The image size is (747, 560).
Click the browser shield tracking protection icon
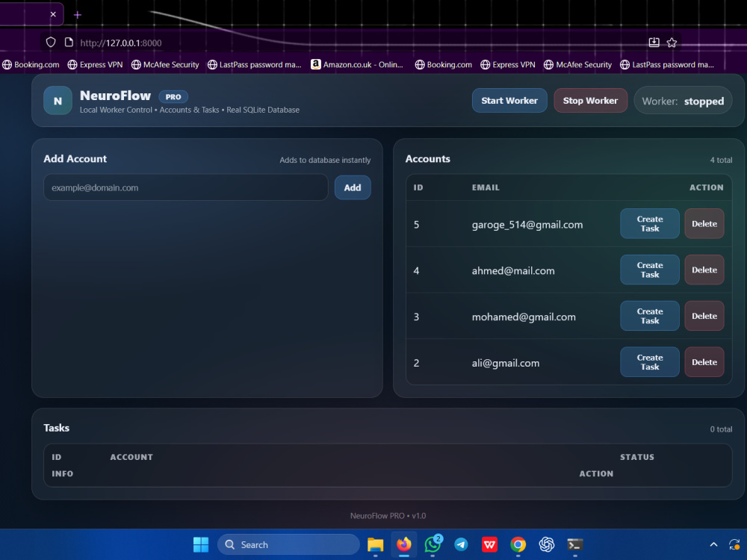[x=51, y=43]
